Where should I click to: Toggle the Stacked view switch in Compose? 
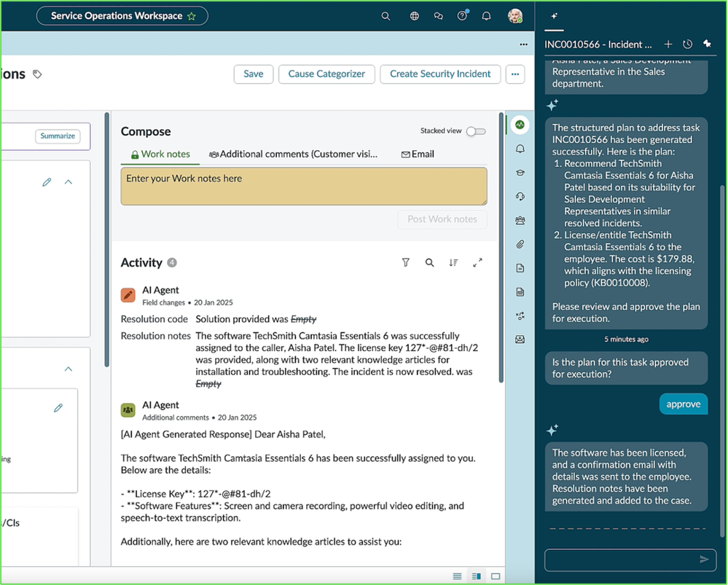pyautogui.click(x=475, y=131)
